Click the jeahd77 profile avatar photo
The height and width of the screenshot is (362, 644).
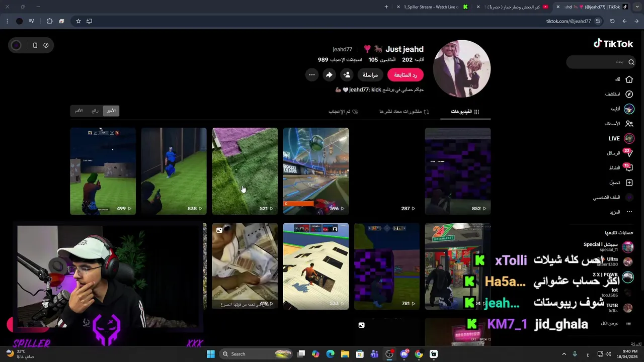(462, 69)
